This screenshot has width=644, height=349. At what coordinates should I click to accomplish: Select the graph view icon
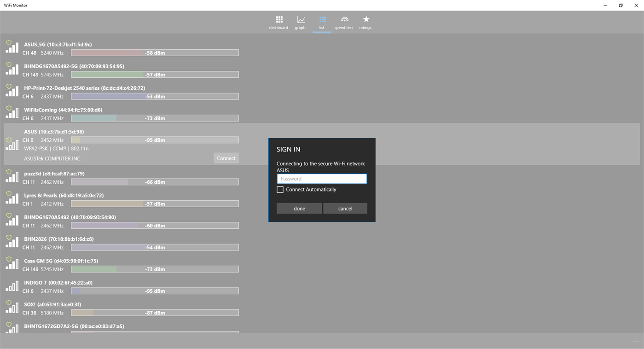click(x=300, y=22)
